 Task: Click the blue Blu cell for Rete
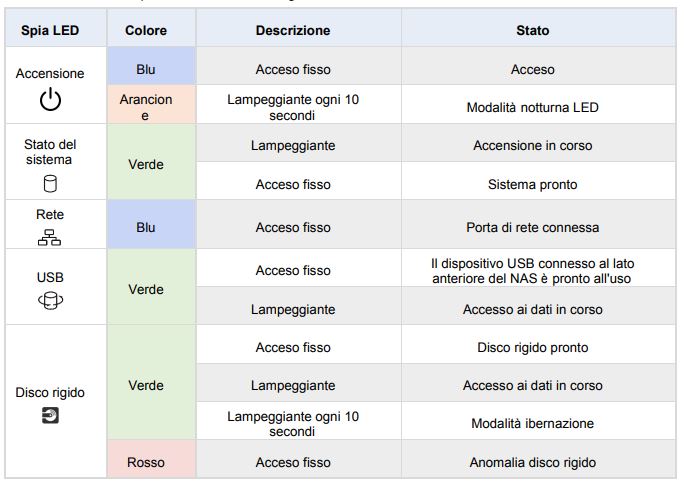pos(146,227)
